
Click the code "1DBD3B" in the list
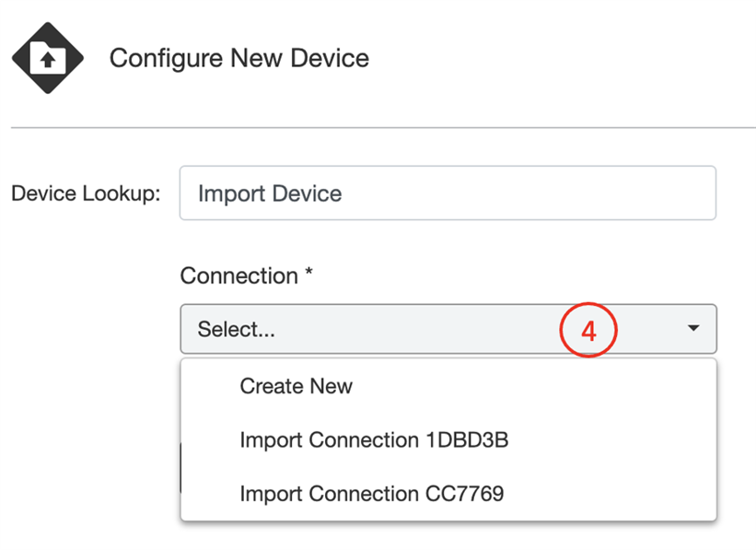click(468, 439)
